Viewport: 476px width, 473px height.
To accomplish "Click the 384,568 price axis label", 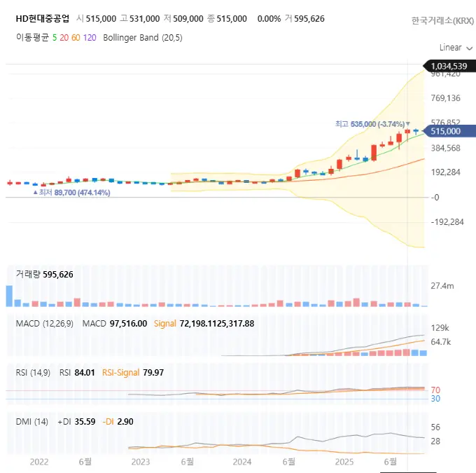I will pos(446,148).
